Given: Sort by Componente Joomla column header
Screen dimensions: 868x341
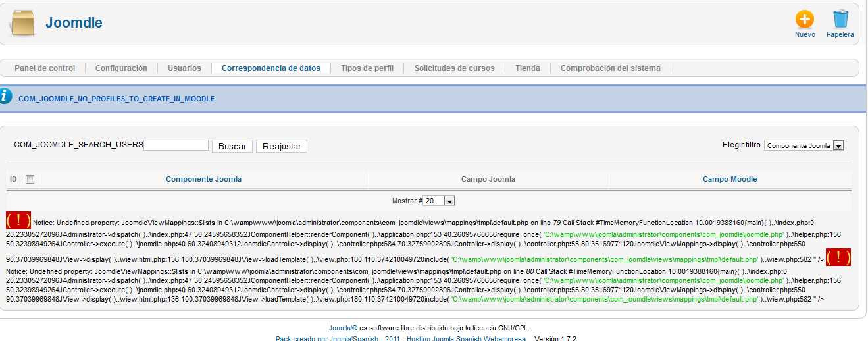Looking at the screenshot, I should 203,179.
